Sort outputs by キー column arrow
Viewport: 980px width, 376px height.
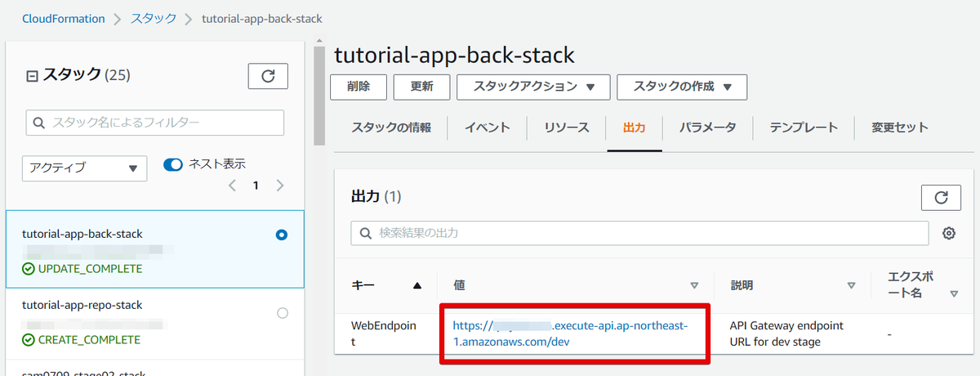[x=417, y=286]
